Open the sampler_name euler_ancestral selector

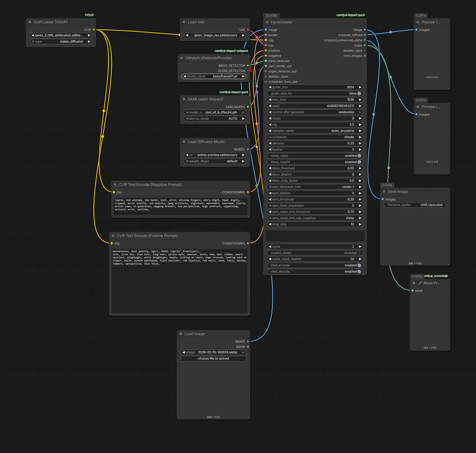click(315, 131)
